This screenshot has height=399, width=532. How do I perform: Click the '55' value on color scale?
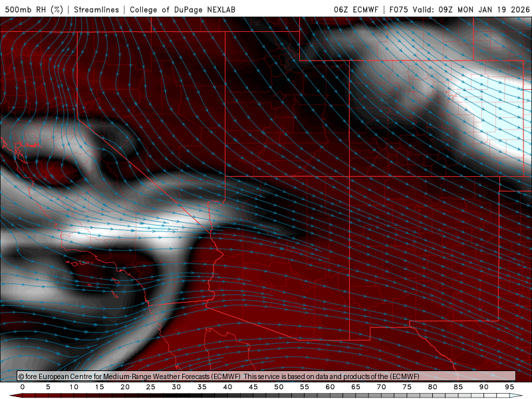[x=305, y=387]
